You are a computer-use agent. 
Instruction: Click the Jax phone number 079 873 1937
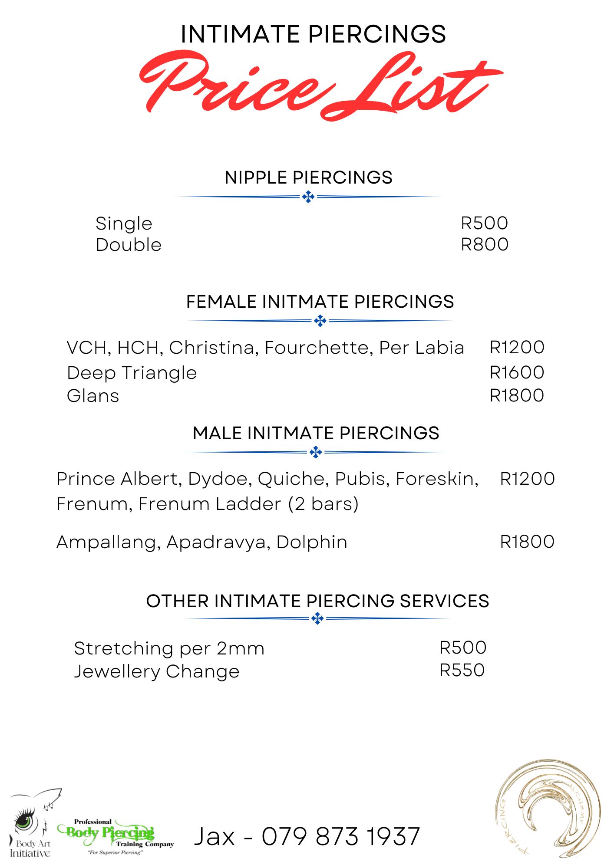pyautogui.click(x=307, y=836)
